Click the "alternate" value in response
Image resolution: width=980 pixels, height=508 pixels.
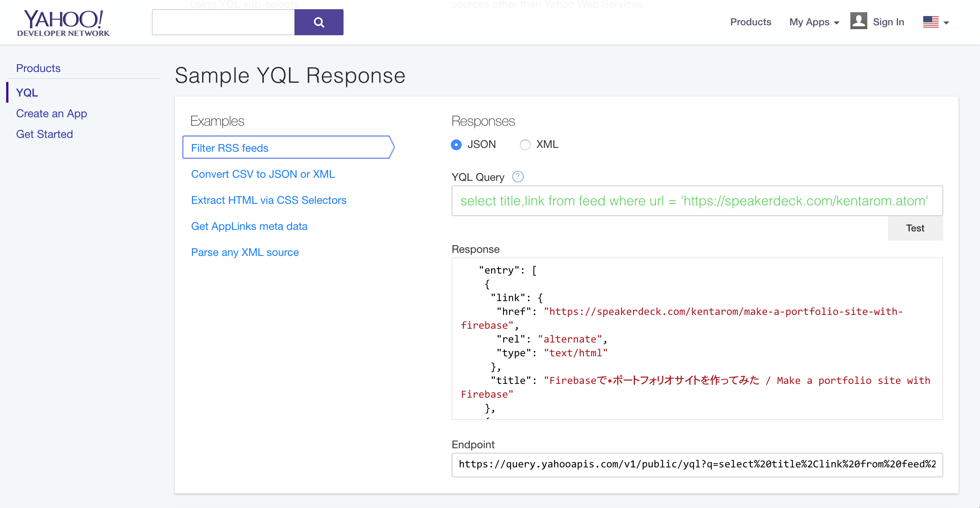click(570, 339)
